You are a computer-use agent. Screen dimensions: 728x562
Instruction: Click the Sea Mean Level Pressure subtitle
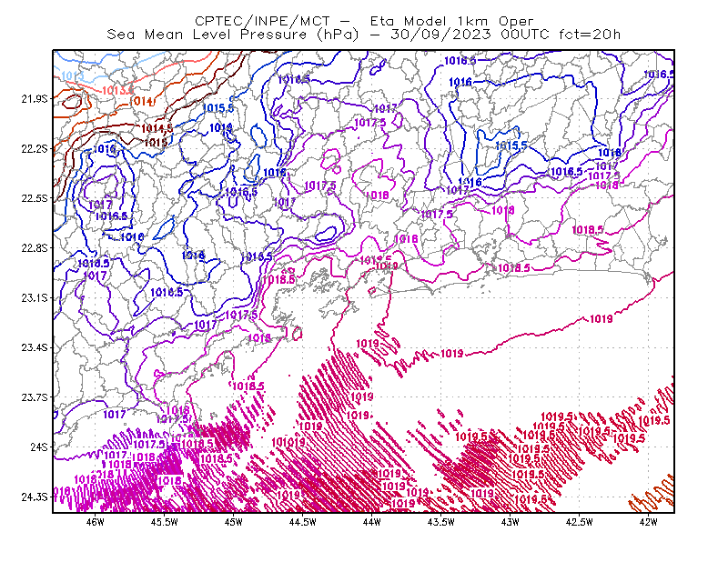363,35
